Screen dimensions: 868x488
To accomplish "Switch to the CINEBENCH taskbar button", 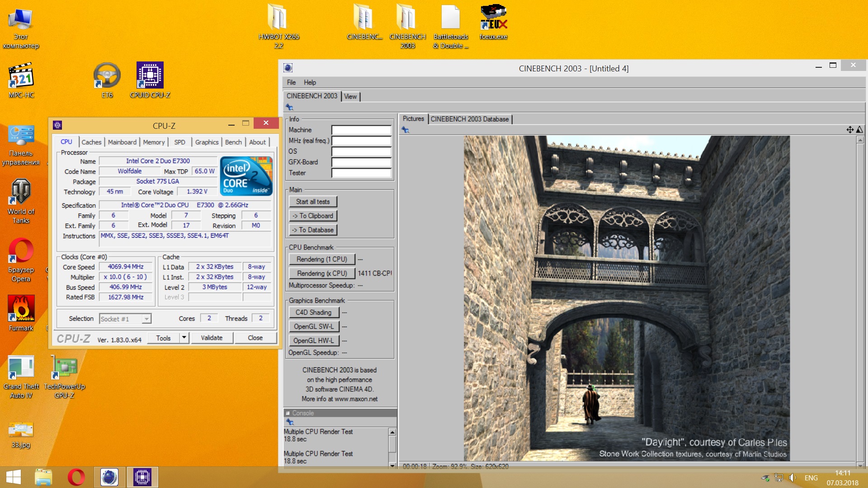I will point(109,477).
